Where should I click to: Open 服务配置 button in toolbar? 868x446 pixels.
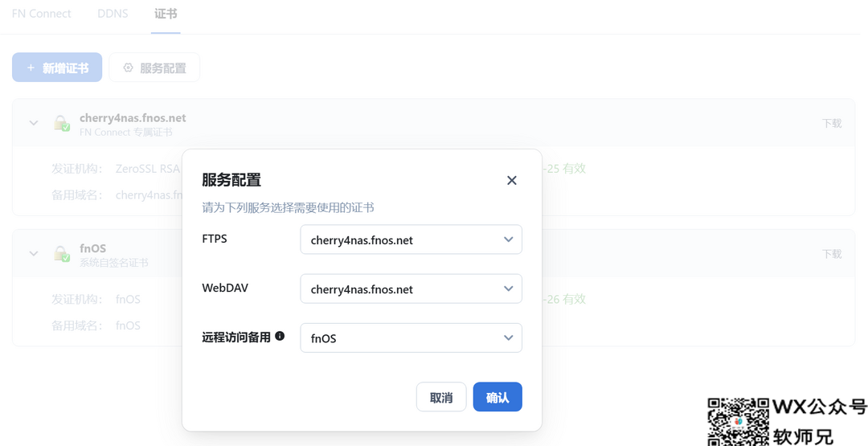(x=154, y=68)
